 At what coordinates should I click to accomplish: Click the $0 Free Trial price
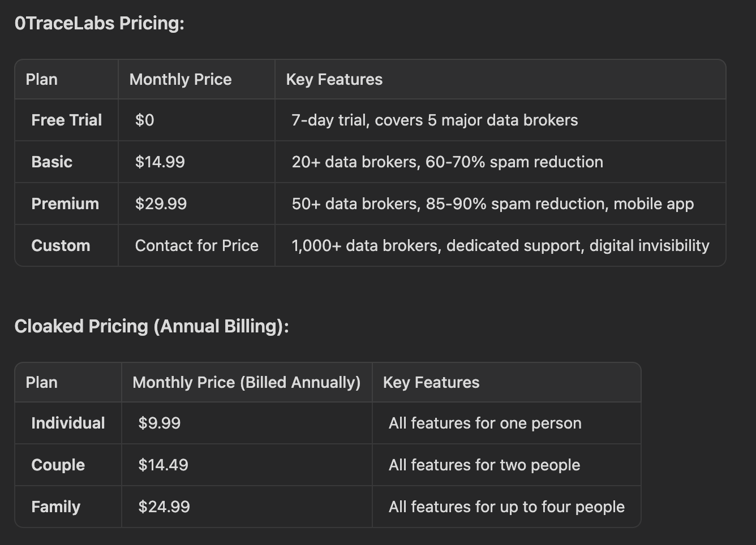(x=144, y=120)
